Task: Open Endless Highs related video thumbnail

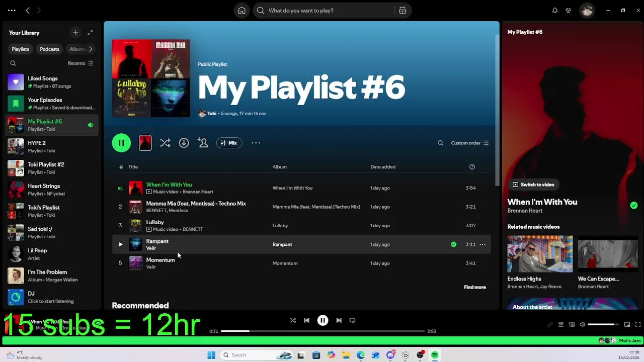Action: click(x=540, y=254)
